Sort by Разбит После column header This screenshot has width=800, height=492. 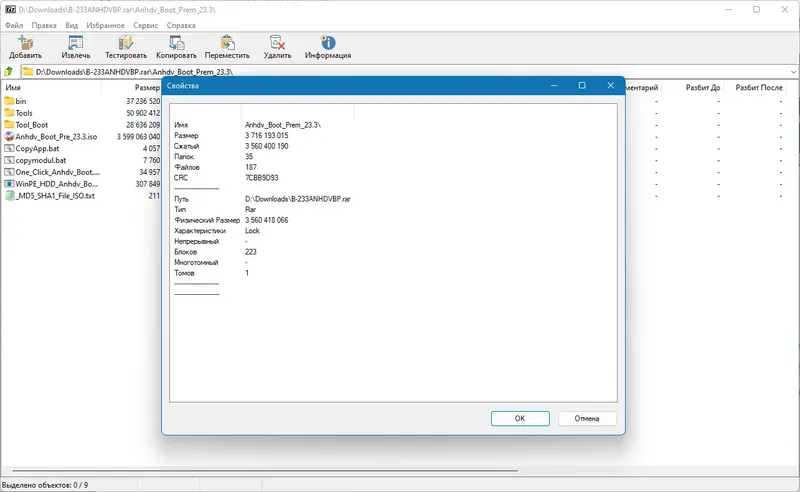click(x=759, y=87)
